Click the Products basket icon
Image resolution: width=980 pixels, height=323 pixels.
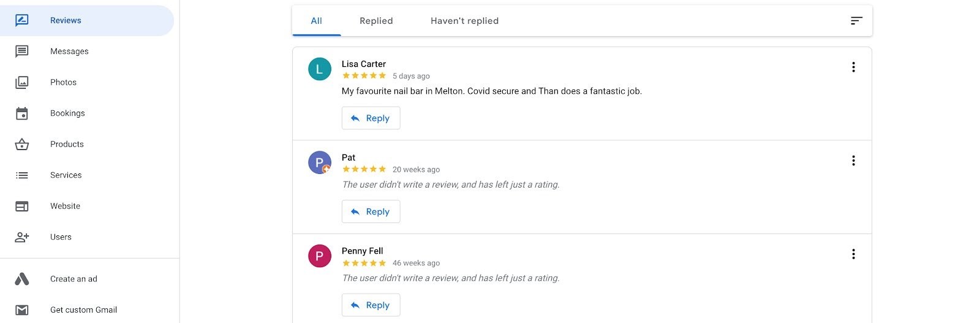pos(22,145)
